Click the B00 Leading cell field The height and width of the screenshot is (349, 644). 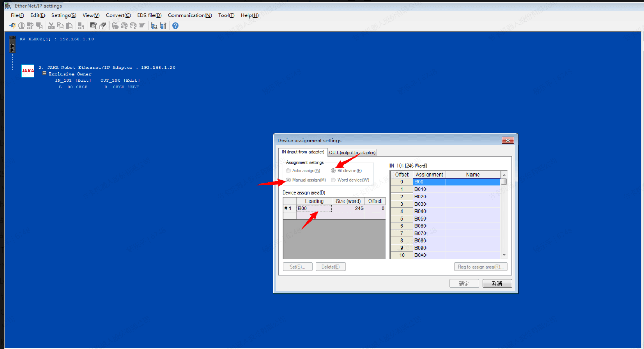pos(314,208)
